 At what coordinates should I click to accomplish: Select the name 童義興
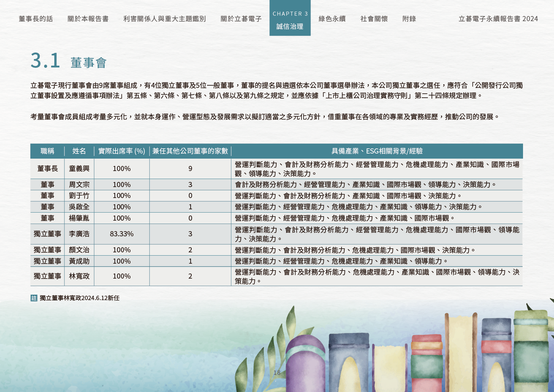(79, 168)
